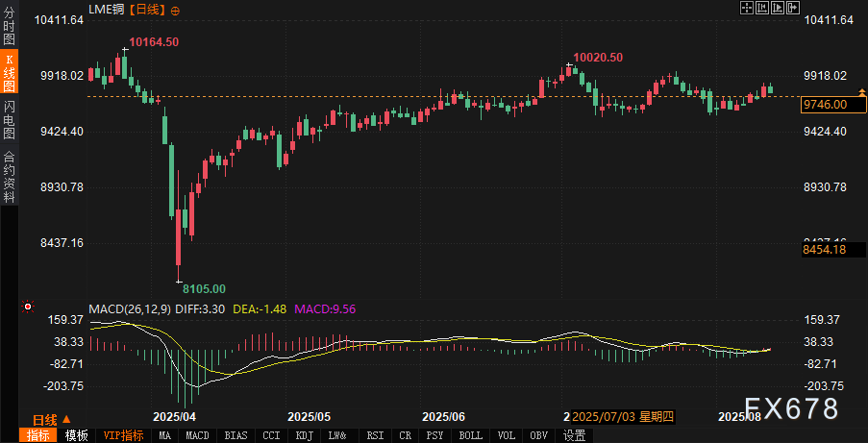Open the 合约资料 sidebar tab
Viewport: 868px width, 443px height.
pyautogui.click(x=9, y=177)
